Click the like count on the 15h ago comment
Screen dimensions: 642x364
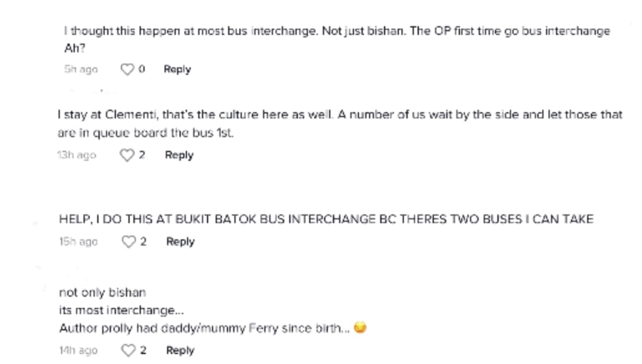(x=143, y=242)
